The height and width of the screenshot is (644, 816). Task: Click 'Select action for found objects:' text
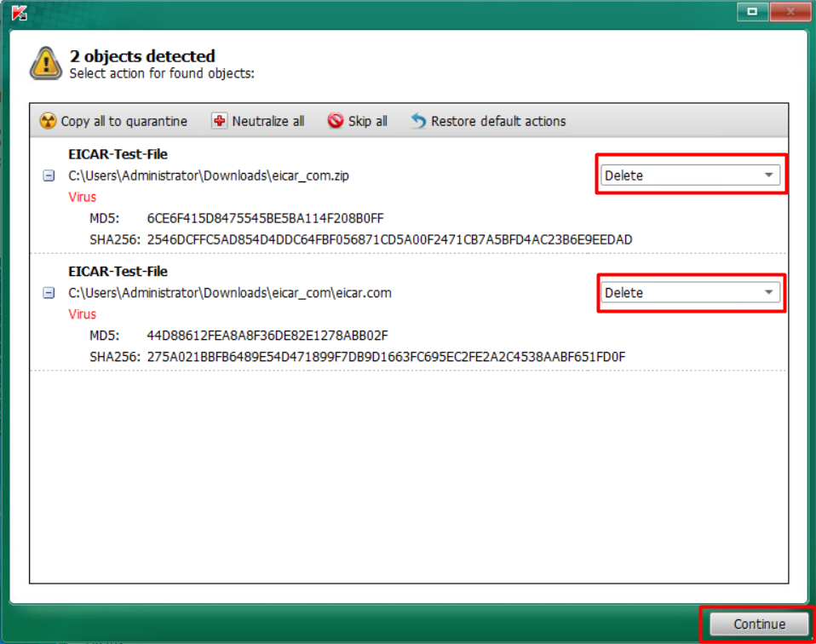(162, 73)
